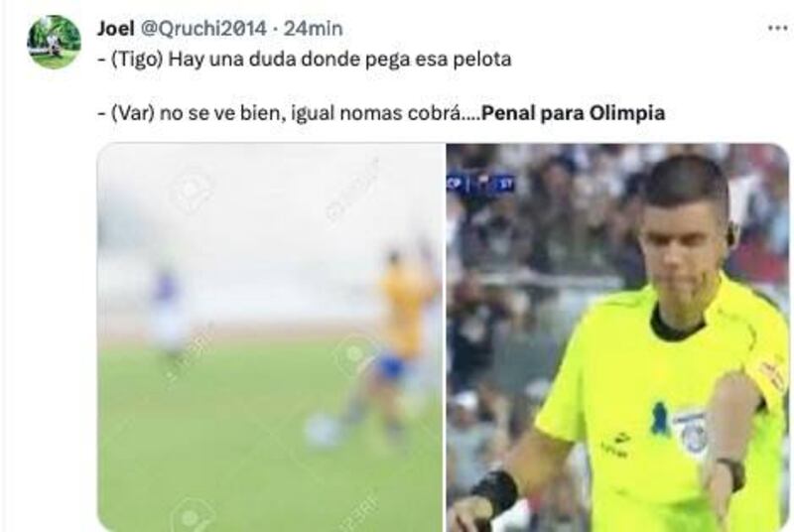Click the referee's wristwatch
Screen dimensions: 794x532
[x=731, y=473]
